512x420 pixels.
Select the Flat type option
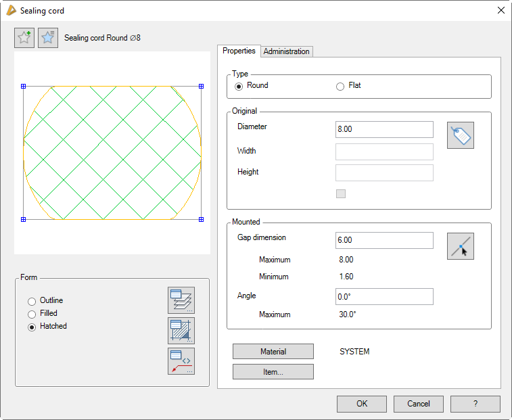[340, 86]
